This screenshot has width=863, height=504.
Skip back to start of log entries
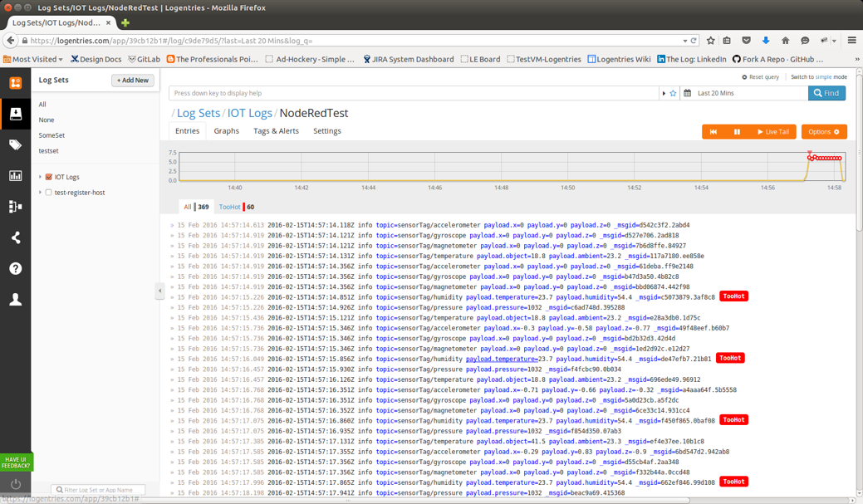pos(713,132)
